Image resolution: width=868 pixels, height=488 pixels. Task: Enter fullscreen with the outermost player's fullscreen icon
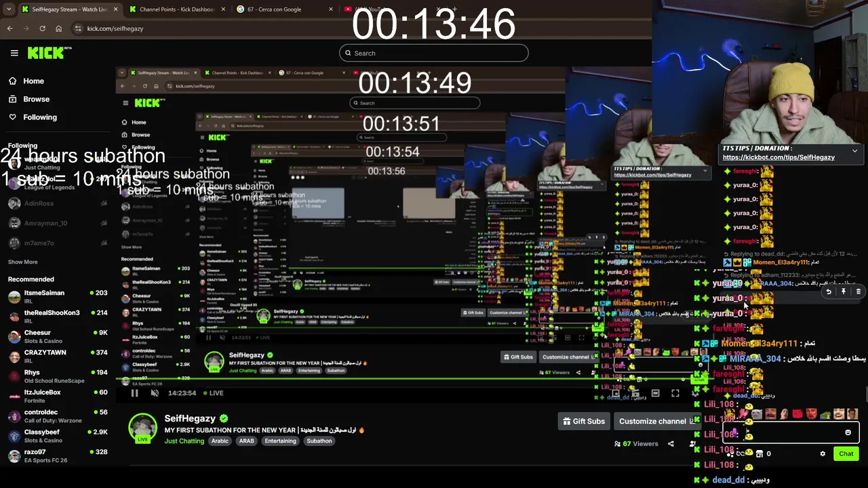tap(675, 393)
